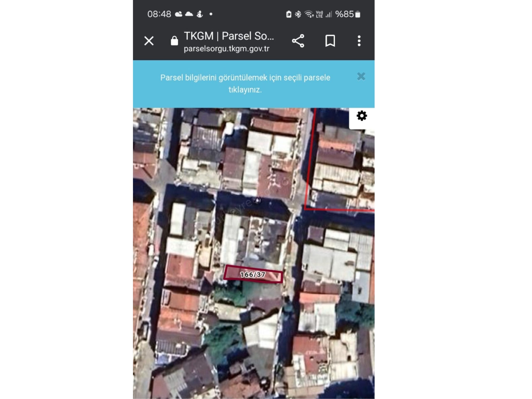Bookmark this TKGM page
The height and width of the screenshot is (399, 532).
(330, 41)
